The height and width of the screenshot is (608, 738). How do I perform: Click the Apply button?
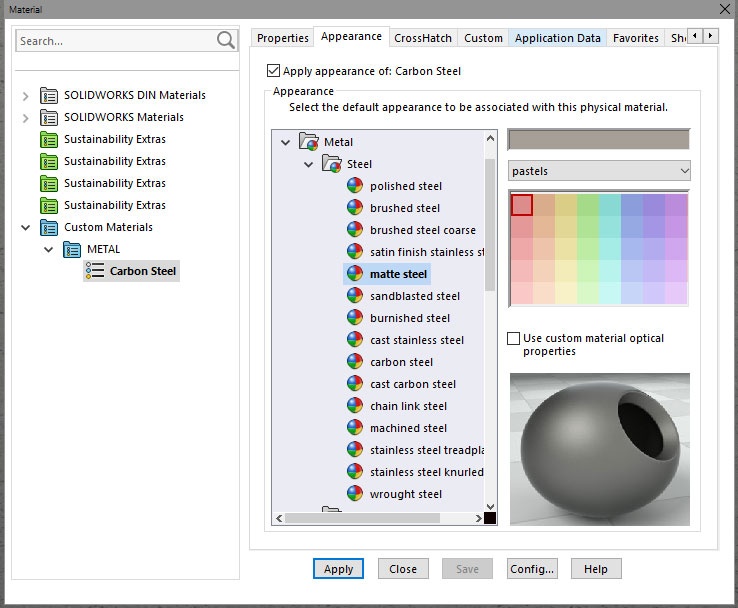(x=338, y=568)
